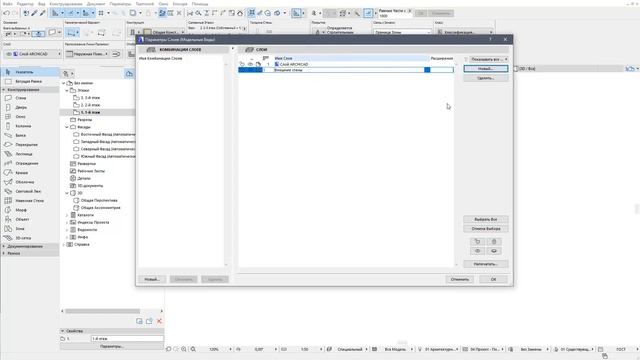This screenshot has width=640, height=360.
Task: Select the Навесная Стена (Curtain Wall) tool
Action: [x=30, y=200]
